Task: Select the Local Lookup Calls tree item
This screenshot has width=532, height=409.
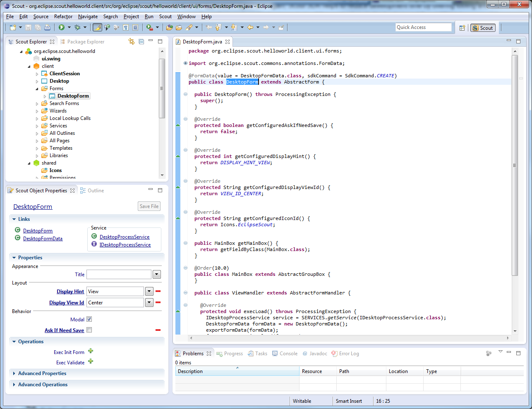Action: [70, 118]
